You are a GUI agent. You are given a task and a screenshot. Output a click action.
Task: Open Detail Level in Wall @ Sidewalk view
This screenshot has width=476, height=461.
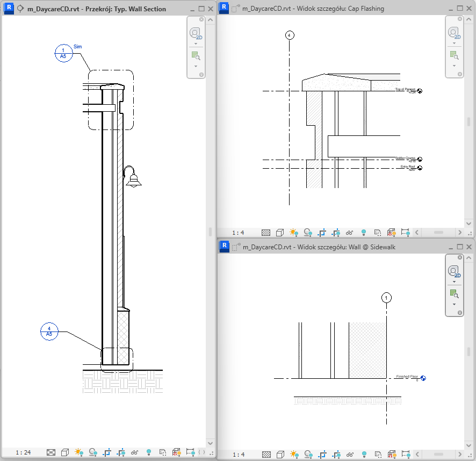266,455
